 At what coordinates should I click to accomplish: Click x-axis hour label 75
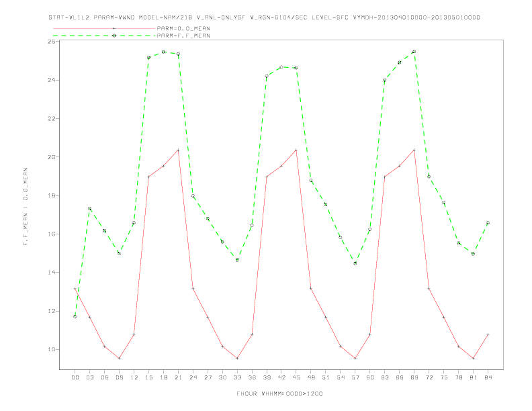pyautogui.click(x=444, y=377)
